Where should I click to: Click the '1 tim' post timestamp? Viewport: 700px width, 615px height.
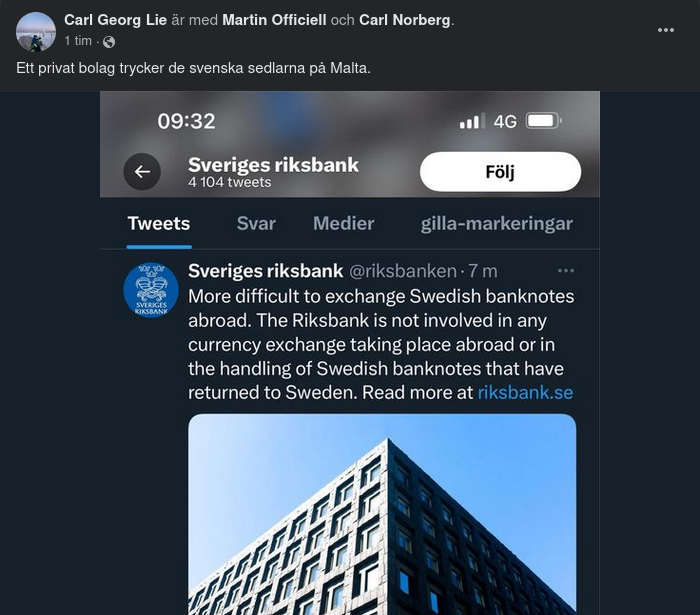coord(79,42)
